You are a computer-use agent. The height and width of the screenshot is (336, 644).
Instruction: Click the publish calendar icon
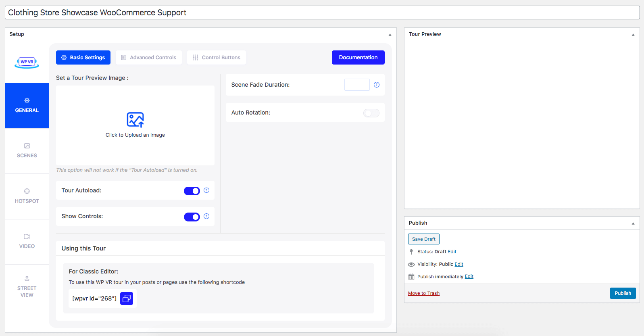[x=411, y=277]
